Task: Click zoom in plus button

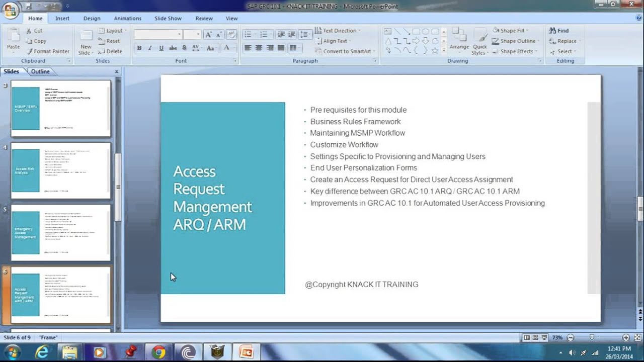Action: pos(626,338)
